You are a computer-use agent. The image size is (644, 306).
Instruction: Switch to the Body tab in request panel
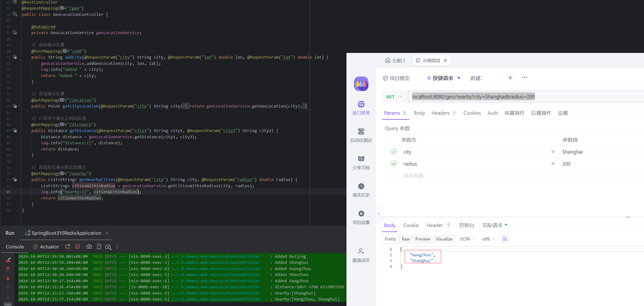click(x=419, y=113)
